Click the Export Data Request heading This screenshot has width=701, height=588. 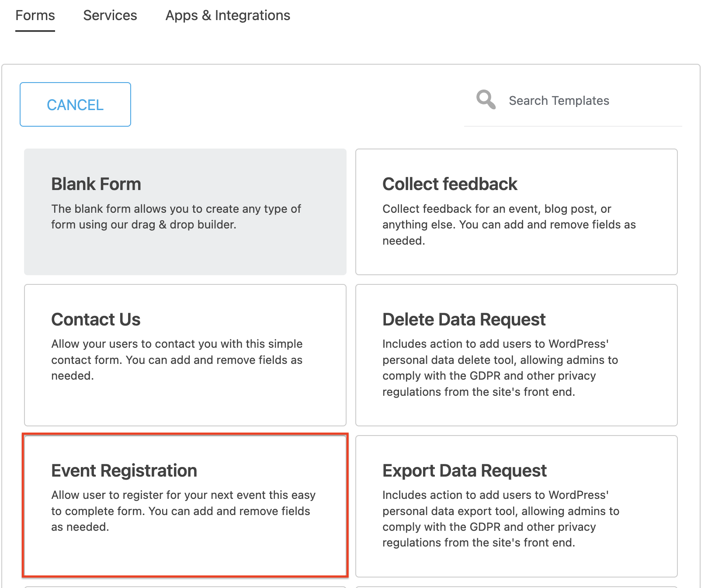[464, 471]
